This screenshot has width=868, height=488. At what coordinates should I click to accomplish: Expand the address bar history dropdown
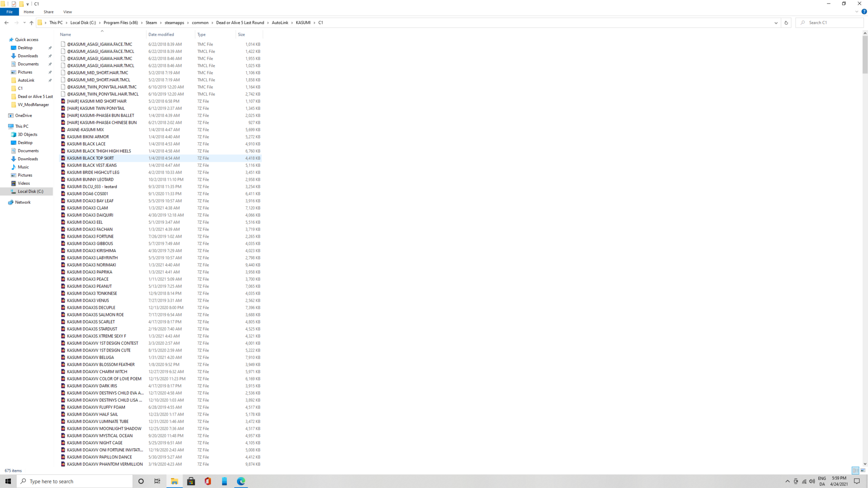click(x=776, y=23)
